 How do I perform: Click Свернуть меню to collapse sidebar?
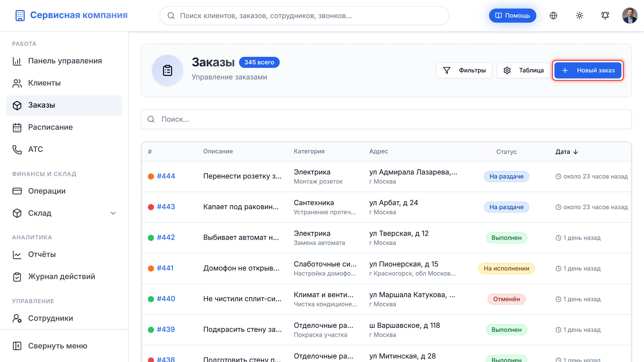64,346
